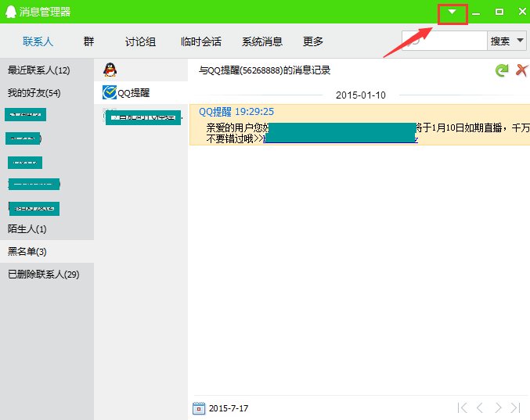Maximize the 消息管理器 window
The width and height of the screenshot is (530, 420).
(x=499, y=12)
